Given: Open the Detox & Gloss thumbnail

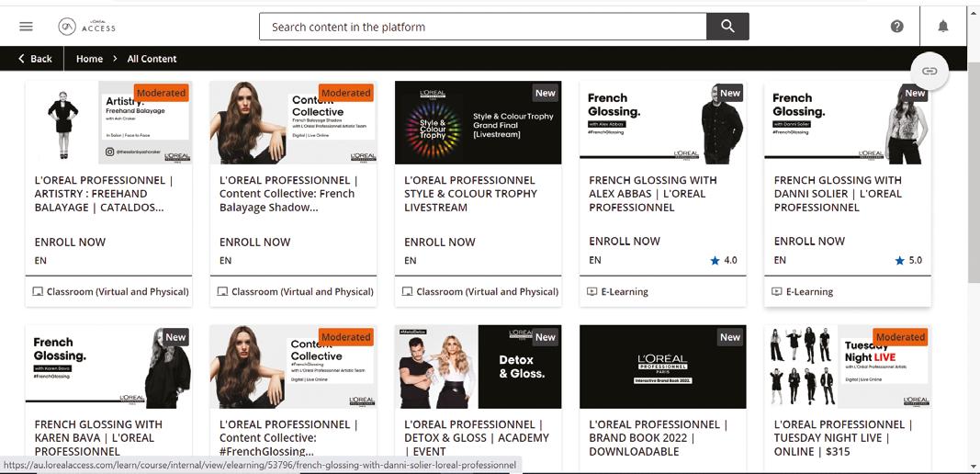Looking at the screenshot, I should (x=479, y=367).
